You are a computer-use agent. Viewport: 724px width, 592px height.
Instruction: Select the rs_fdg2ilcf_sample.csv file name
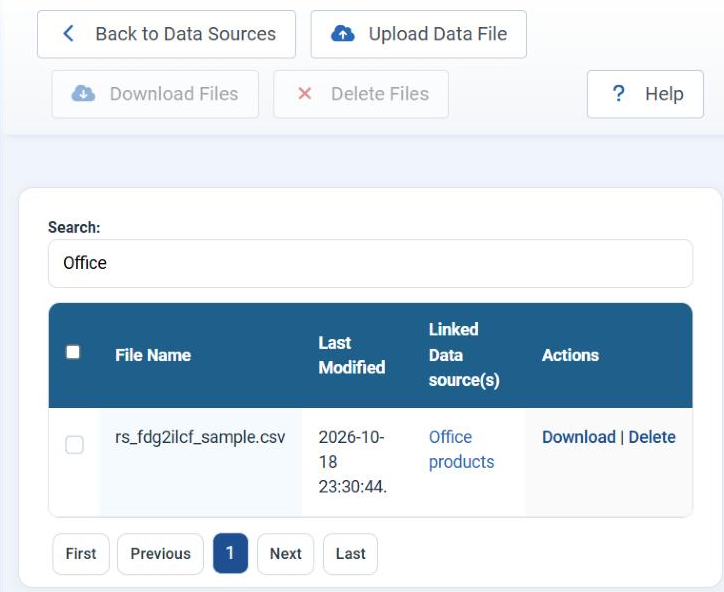[200, 437]
